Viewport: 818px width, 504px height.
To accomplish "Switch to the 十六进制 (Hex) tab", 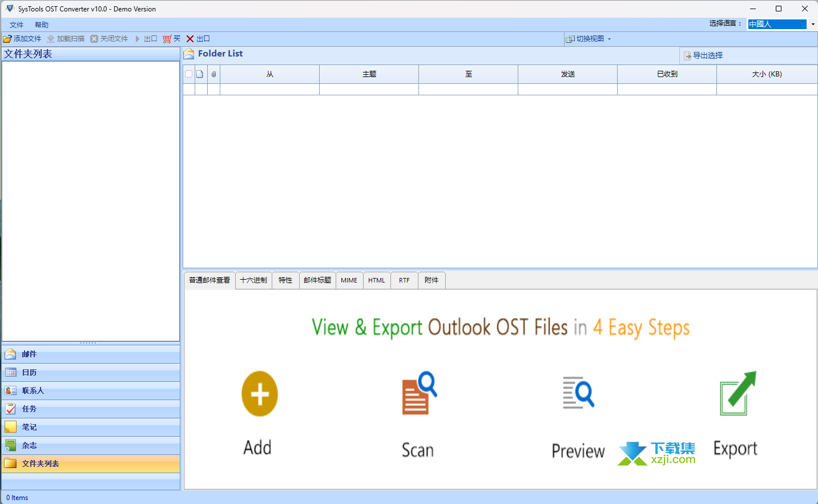I will pos(253,280).
